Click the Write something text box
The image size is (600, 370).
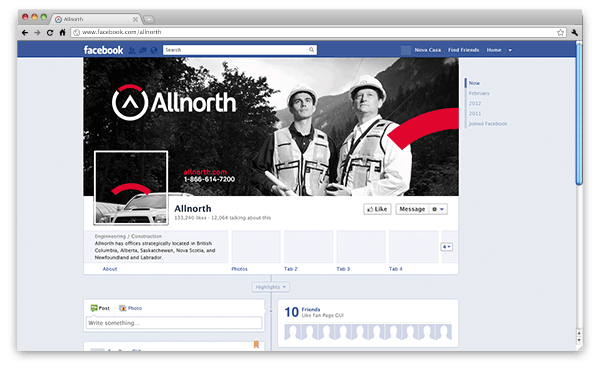tap(174, 323)
